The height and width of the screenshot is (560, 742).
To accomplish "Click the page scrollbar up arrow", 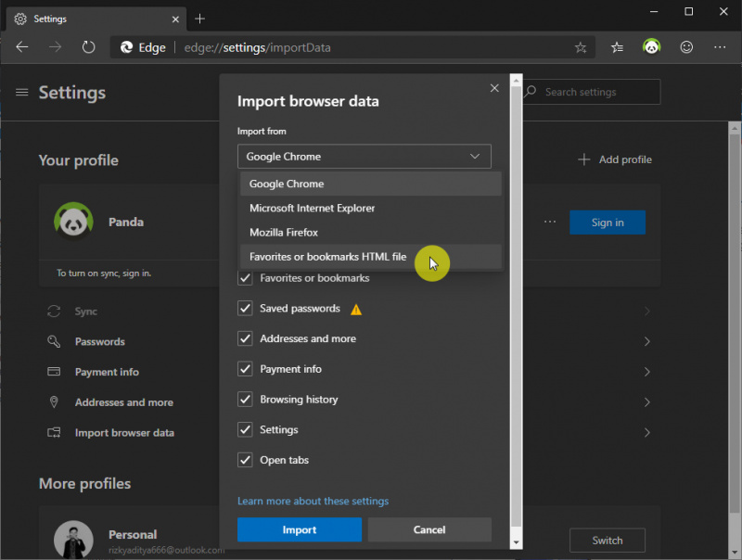I will [735, 128].
